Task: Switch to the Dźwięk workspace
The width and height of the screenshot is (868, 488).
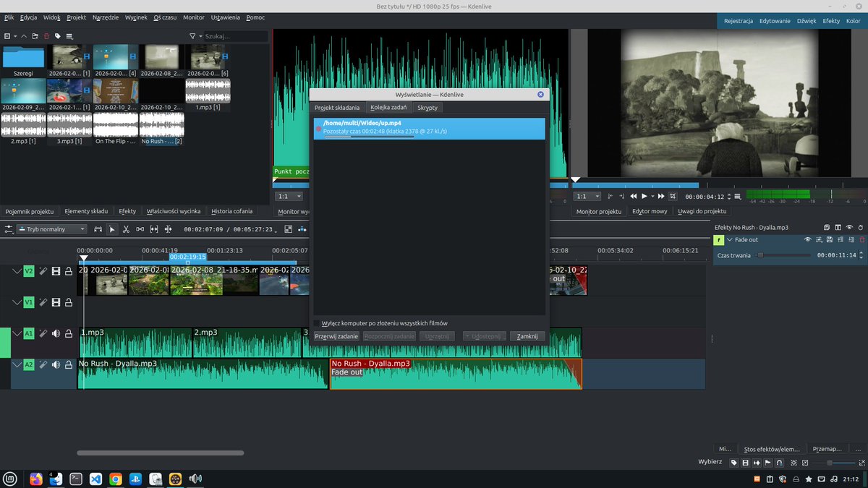Action: tap(807, 21)
